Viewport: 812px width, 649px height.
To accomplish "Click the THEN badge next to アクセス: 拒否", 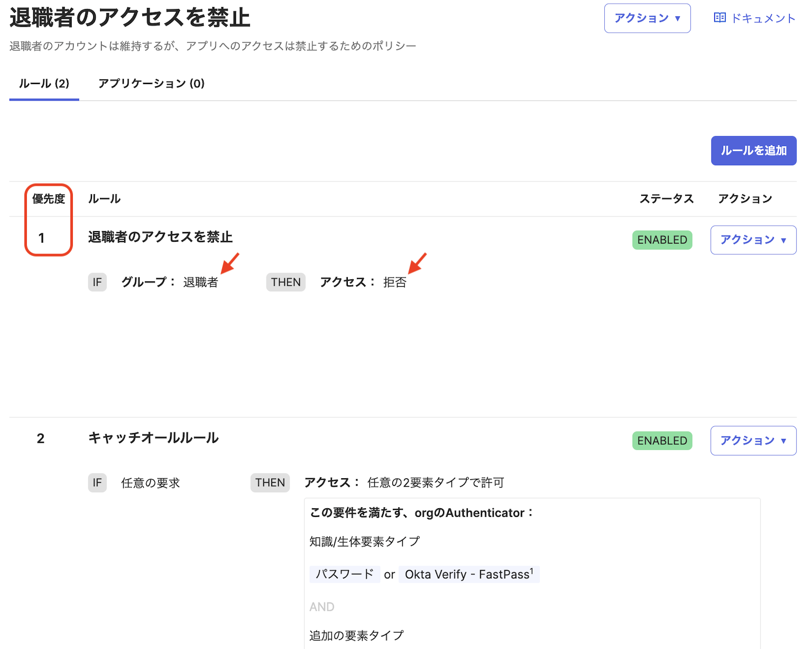I will 285,282.
